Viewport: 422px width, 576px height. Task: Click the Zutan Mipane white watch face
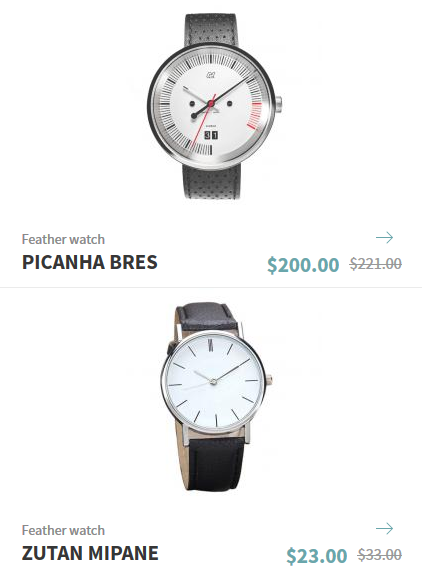[x=213, y=382]
